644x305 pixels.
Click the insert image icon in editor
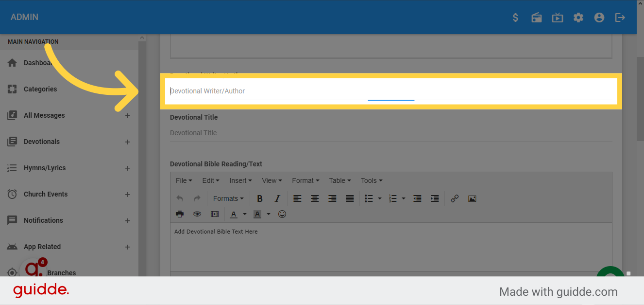pos(472,198)
